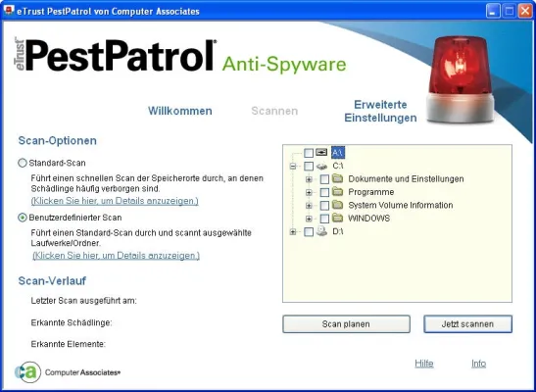Viewport: 536px width, 392px height.
Task: Open the Hilfe link
Action: 424,364
